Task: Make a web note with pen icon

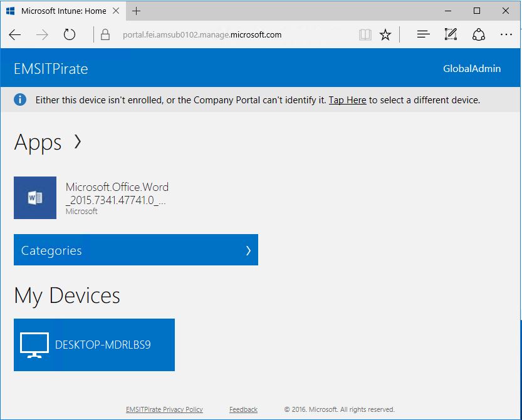Action: point(451,34)
